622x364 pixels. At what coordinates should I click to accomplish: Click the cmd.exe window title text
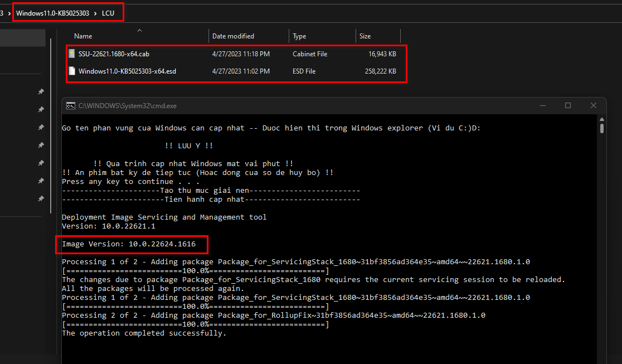pos(127,106)
